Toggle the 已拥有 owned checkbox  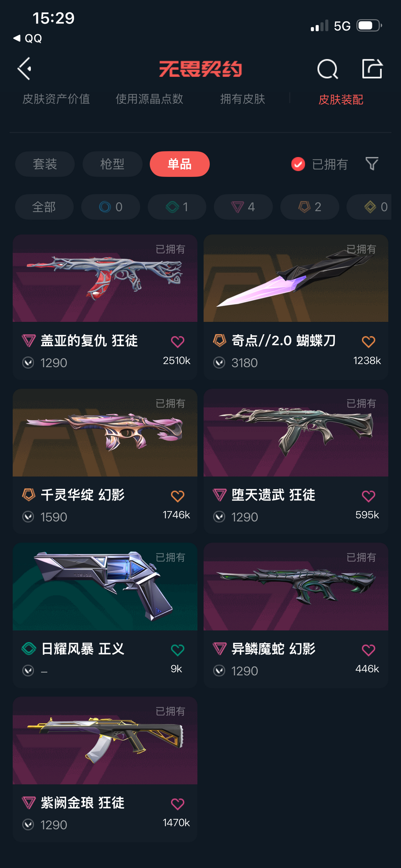coord(298,164)
